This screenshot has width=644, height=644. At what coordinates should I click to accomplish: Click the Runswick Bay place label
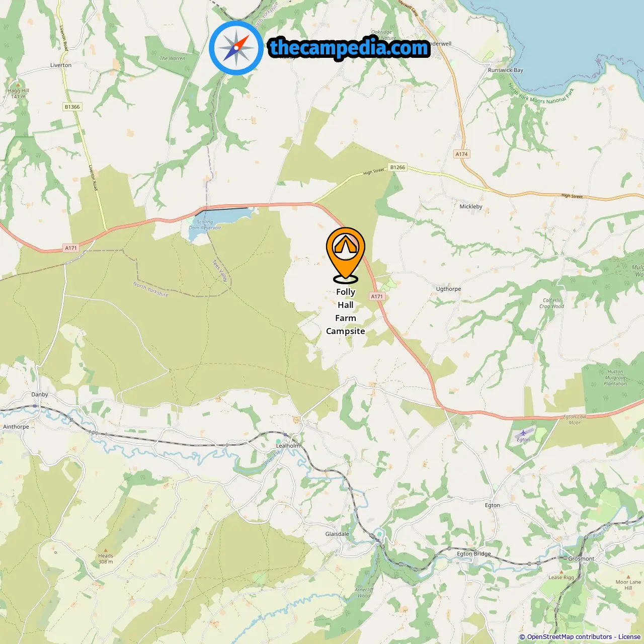point(506,70)
